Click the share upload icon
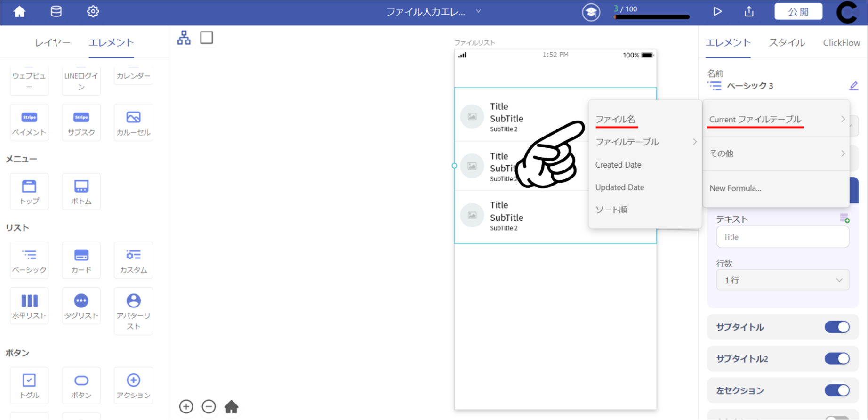Screen dimensions: 868x420 click(x=749, y=11)
